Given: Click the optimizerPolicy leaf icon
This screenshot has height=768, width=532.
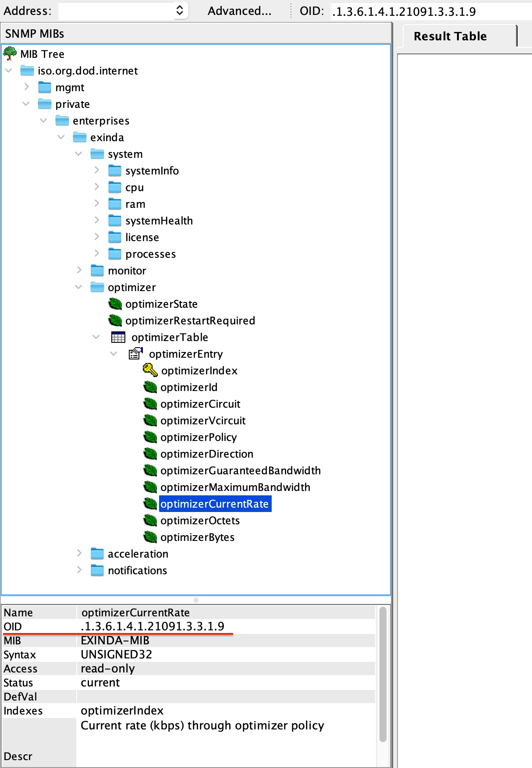Looking at the screenshot, I should coord(150,437).
